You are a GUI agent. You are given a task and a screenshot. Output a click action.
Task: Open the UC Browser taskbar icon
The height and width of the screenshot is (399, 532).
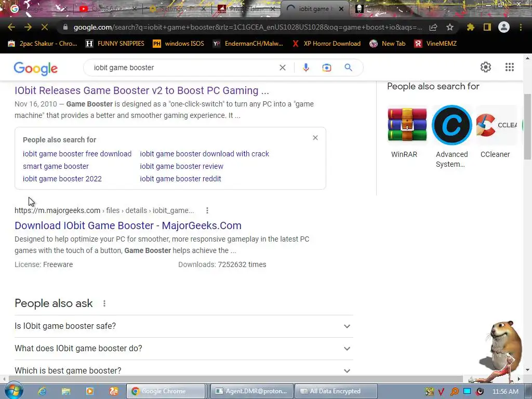[x=113, y=391]
